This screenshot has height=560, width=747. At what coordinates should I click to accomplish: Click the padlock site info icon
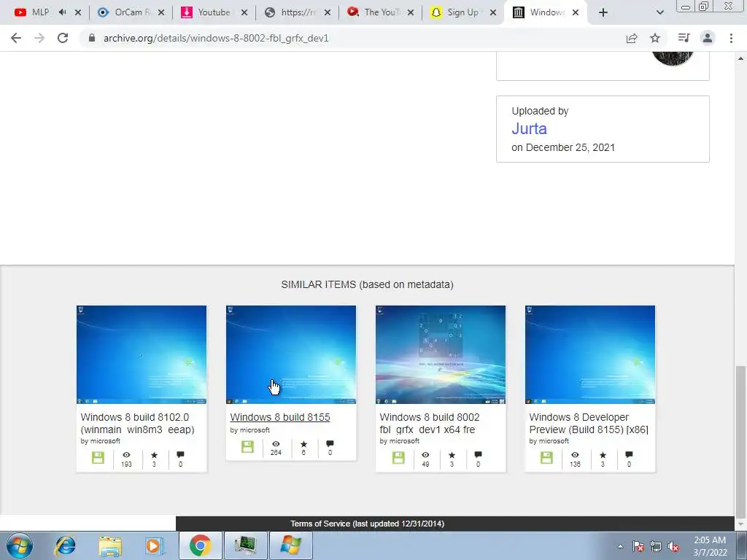[x=92, y=38]
